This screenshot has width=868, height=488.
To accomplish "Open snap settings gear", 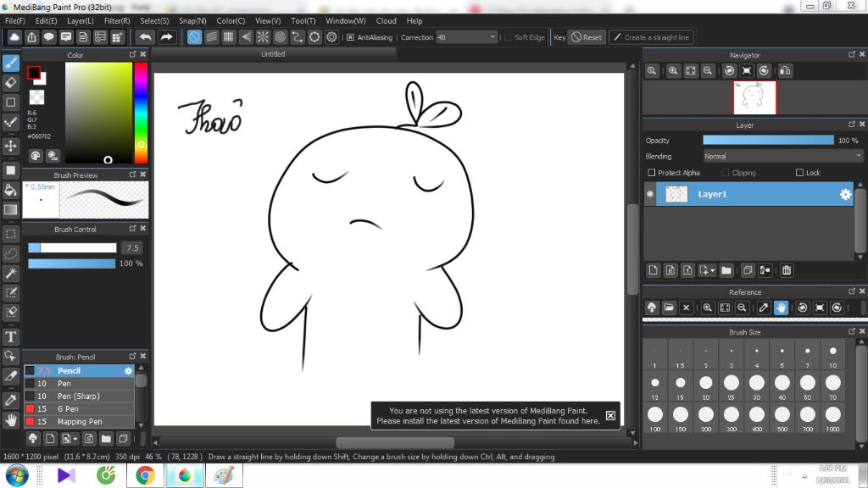I will point(331,37).
